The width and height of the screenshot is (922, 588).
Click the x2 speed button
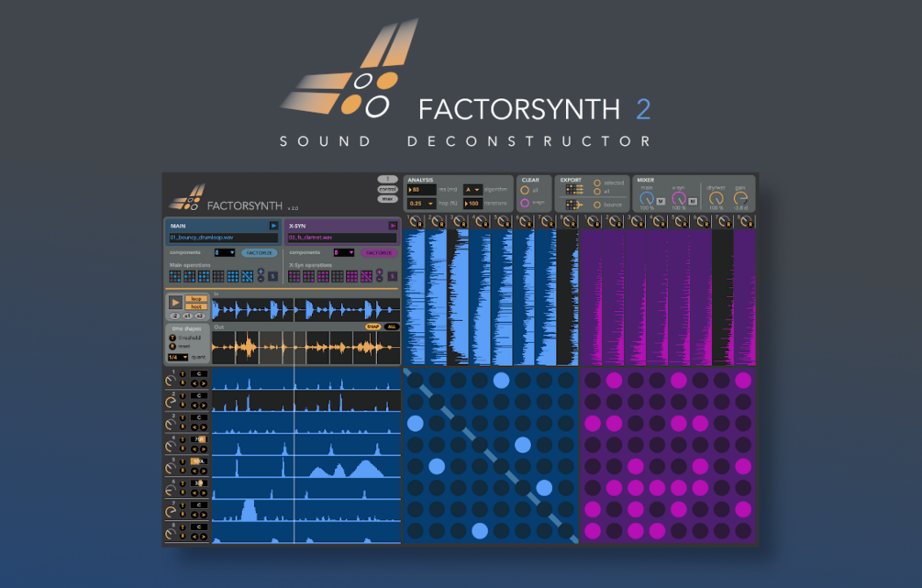coord(200,316)
